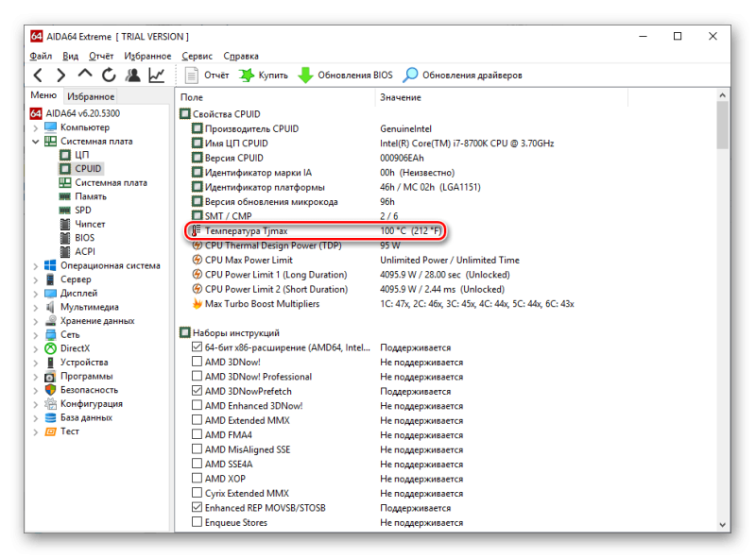The height and width of the screenshot is (558, 756).
Task: Click the Refresh toolbar icon
Action: pos(109,76)
